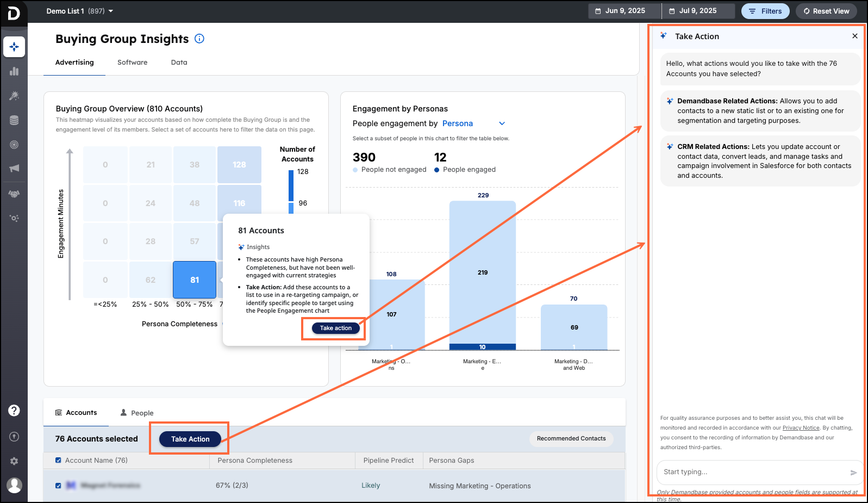Click the engaged 10 segment of Marketing - E bar

483,347
